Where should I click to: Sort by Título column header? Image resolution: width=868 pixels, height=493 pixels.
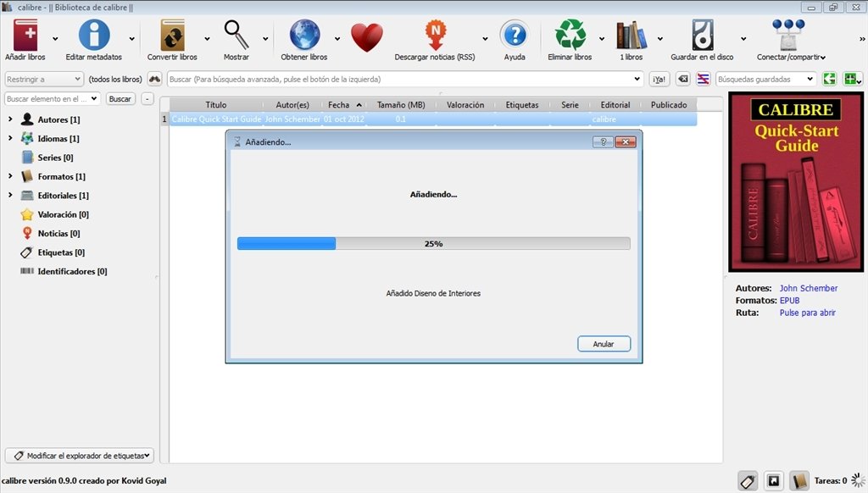tap(216, 104)
